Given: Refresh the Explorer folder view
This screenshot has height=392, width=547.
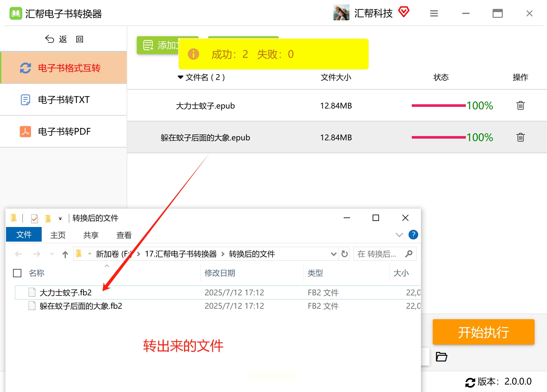Looking at the screenshot, I should point(344,254).
